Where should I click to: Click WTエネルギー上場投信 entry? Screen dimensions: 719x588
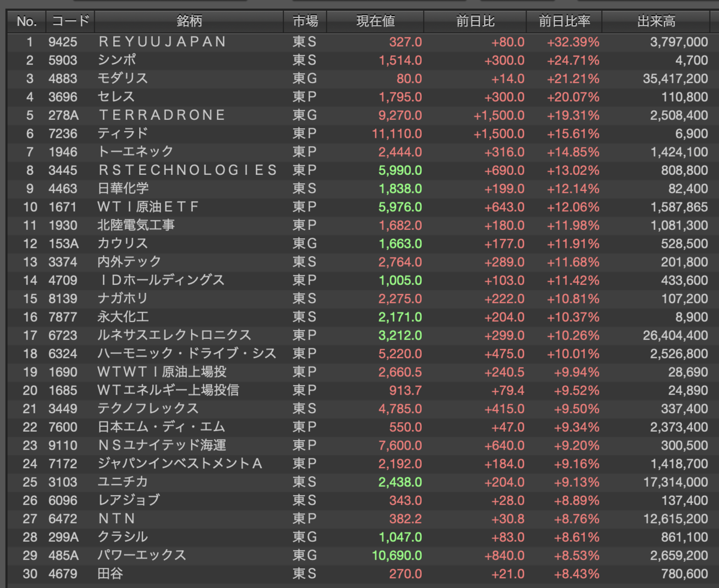coord(168,390)
